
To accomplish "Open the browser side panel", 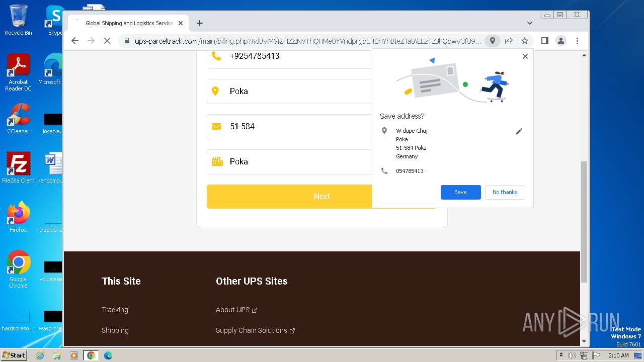I will (544, 41).
